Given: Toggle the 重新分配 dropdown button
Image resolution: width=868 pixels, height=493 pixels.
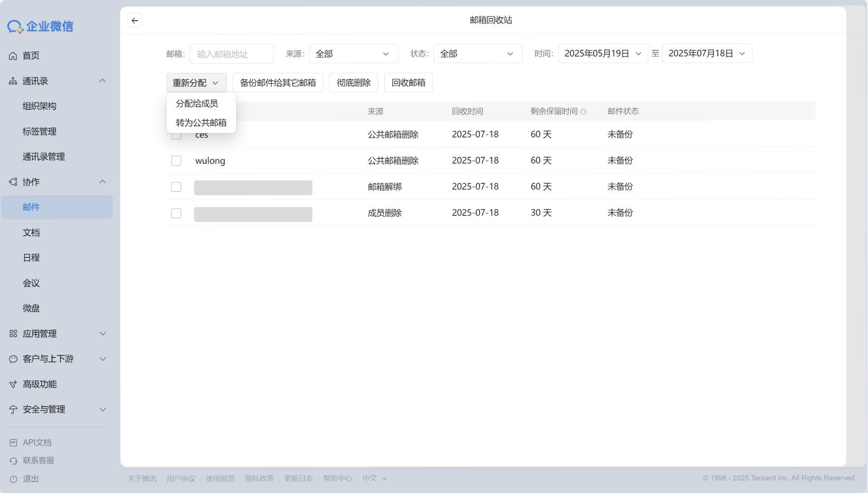Looking at the screenshot, I should point(196,83).
